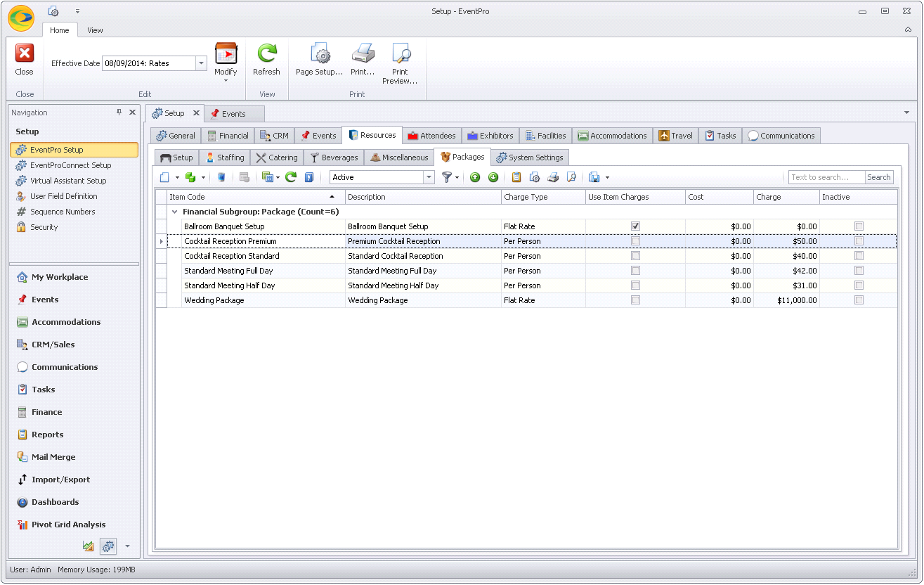
Task: Click the Print… printer icon in the ribbon
Action: (363, 53)
